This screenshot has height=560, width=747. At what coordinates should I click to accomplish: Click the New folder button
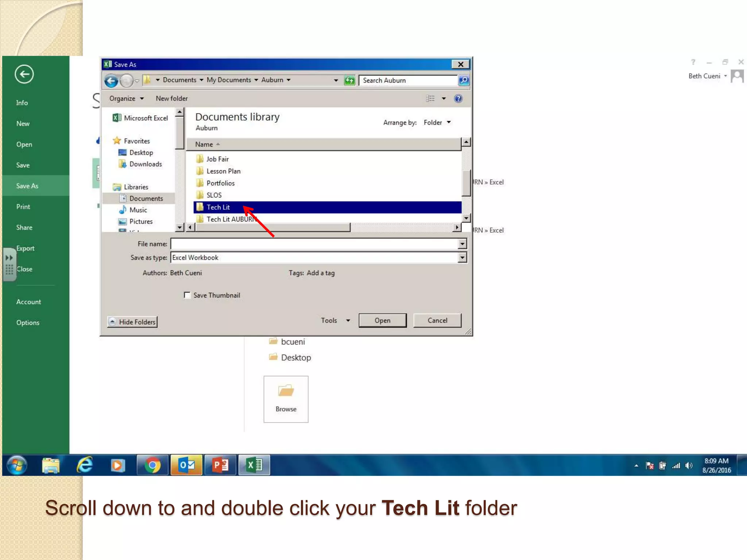pos(171,98)
